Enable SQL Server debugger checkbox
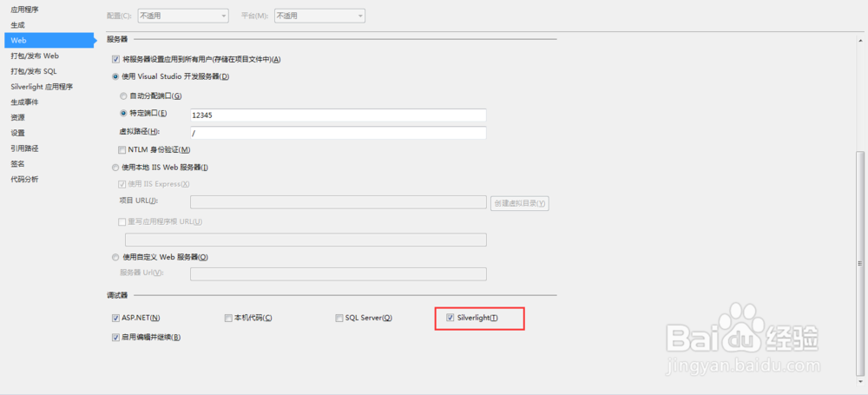Image resolution: width=868 pixels, height=395 pixels. tap(340, 318)
